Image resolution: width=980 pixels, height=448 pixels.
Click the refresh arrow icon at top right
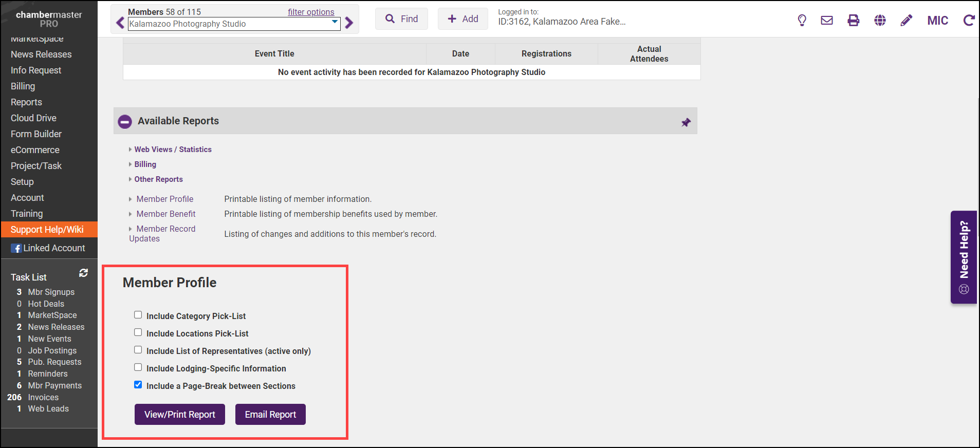pos(969,21)
